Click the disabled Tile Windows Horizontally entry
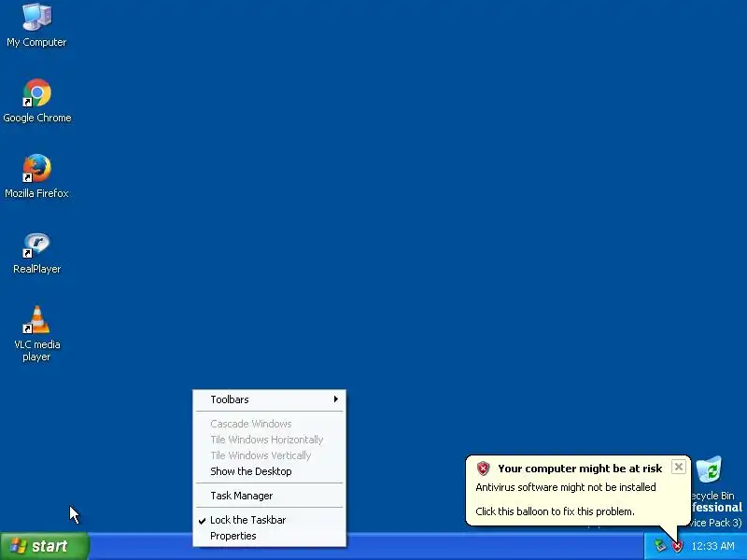The width and height of the screenshot is (747, 560). point(269,440)
